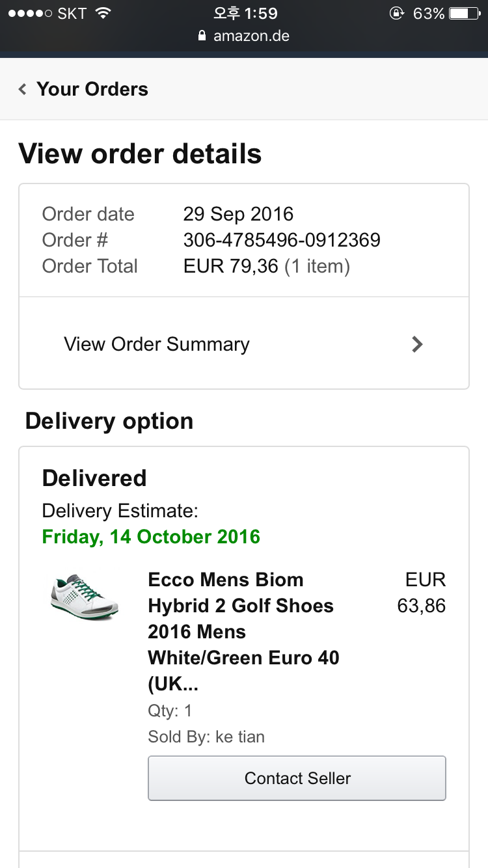
Task: Tap the Delivered status heading
Action: [x=94, y=478]
